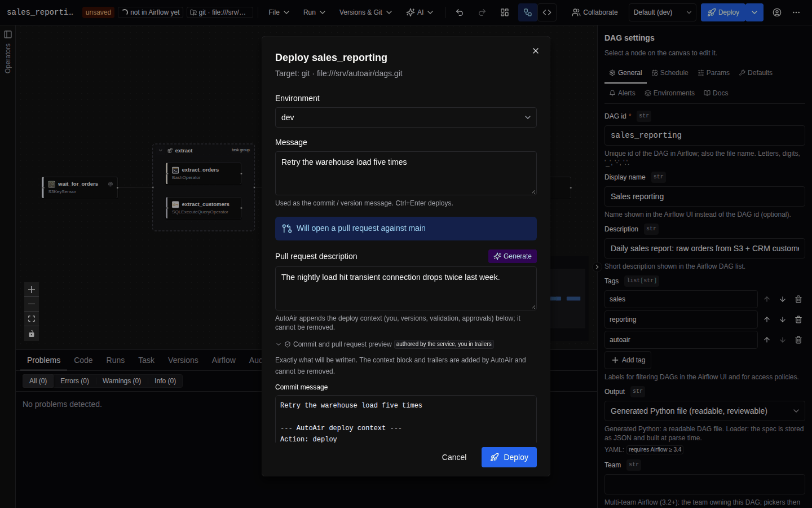Click the DAG id field sales_reporting
The height and width of the screenshot is (508, 812).
pyautogui.click(x=705, y=135)
